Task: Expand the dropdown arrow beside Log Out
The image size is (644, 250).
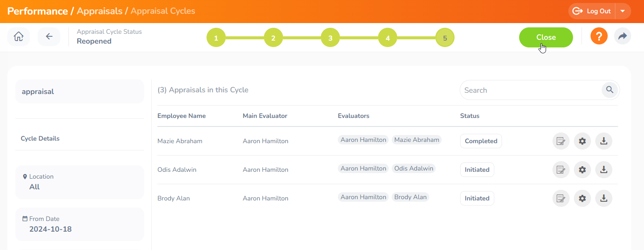Action: point(623,11)
